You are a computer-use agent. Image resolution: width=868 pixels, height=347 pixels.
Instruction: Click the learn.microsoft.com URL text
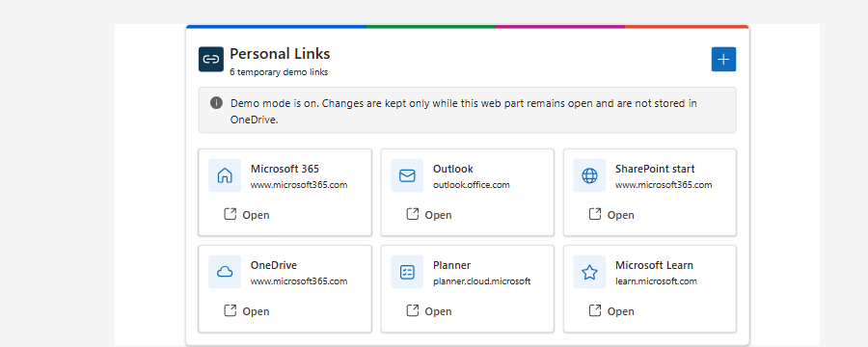point(656,281)
